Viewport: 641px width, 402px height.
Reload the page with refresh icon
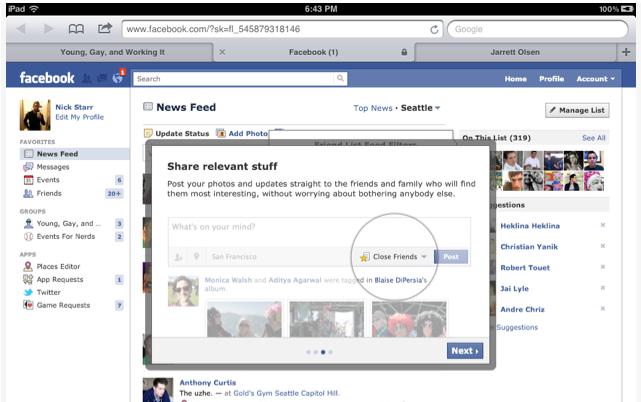tap(434, 29)
